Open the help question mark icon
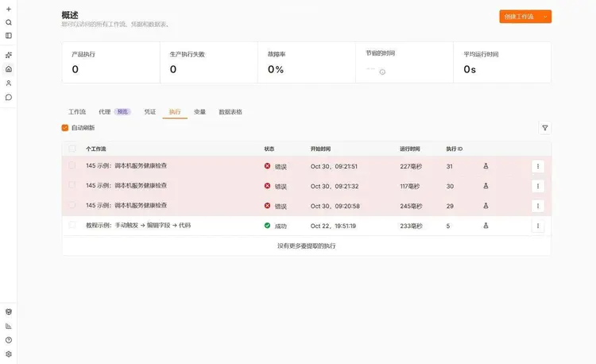The image size is (596, 364). 9,340
